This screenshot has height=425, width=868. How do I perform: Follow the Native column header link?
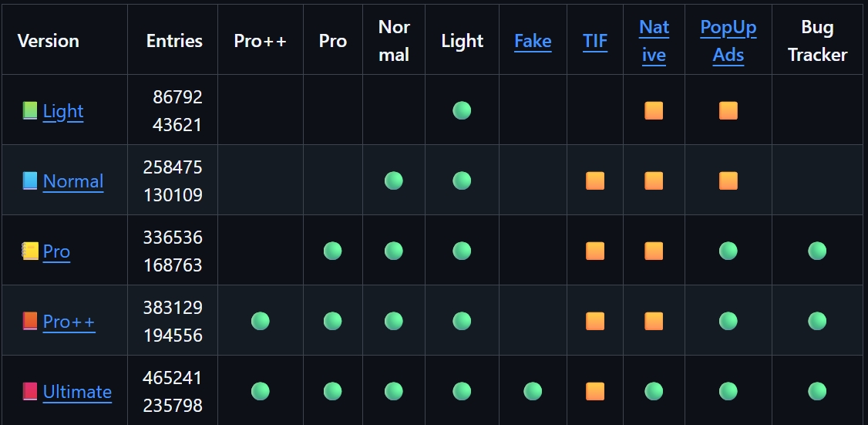(x=654, y=41)
